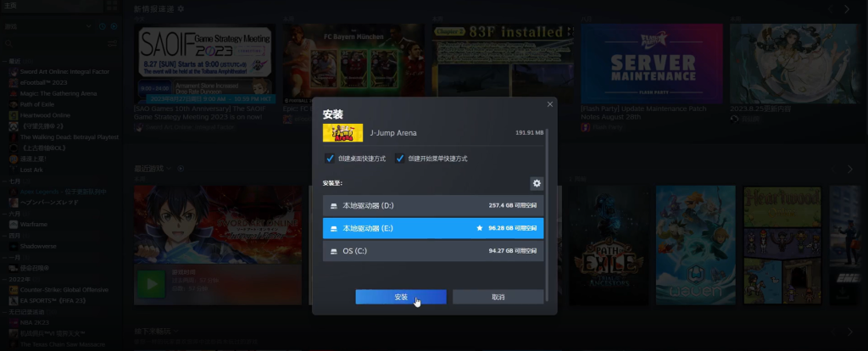868x351 pixels.
Task: Open advanced filter sliders icon in sidebar
Action: 113,43
